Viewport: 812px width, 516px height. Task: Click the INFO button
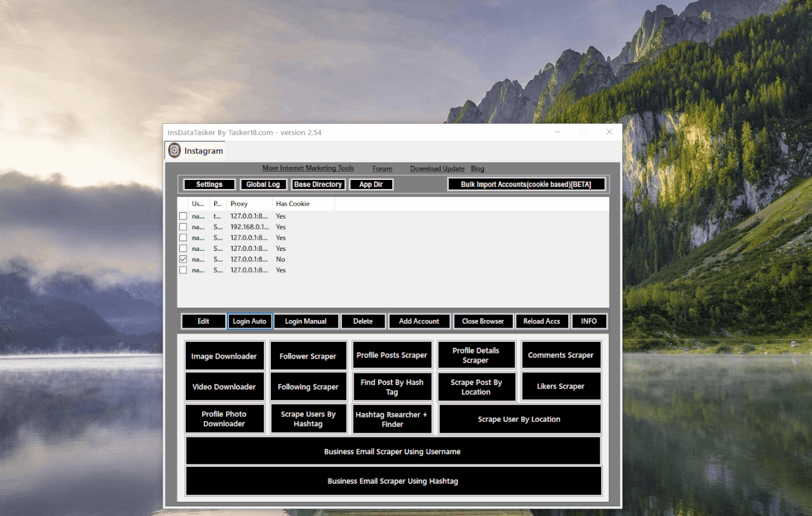[x=589, y=321]
